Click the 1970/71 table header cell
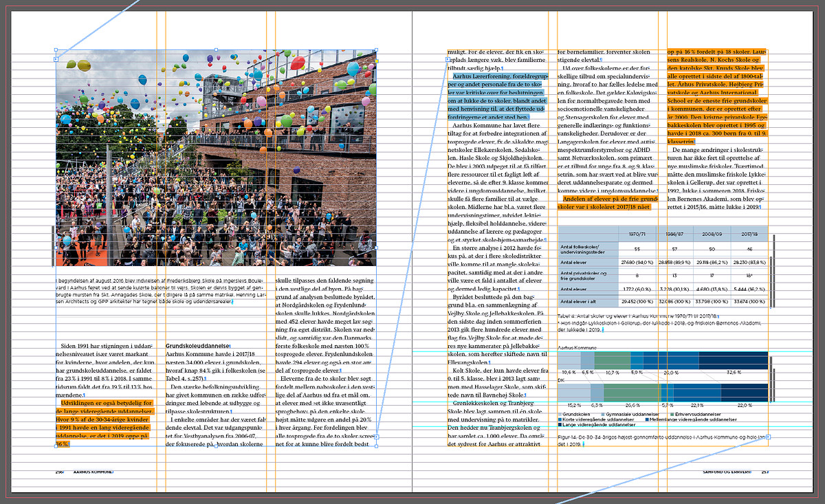825x504 pixels. tap(637, 234)
